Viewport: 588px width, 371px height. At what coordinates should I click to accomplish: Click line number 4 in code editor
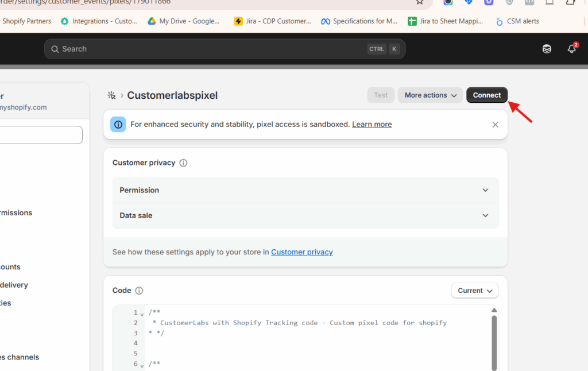pyautogui.click(x=136, y=343)
